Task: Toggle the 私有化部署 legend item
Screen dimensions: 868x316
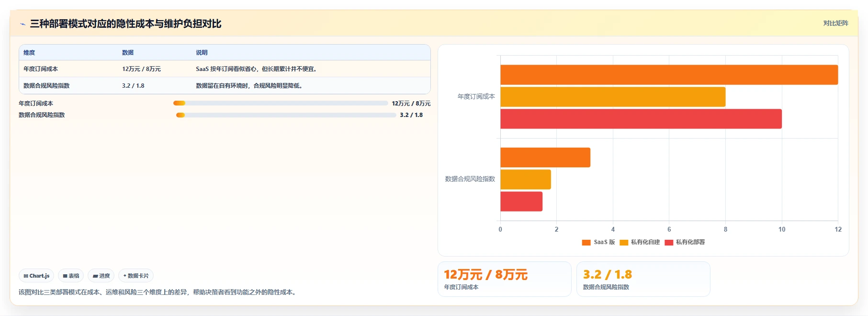Action: click(x=685, y=242)
